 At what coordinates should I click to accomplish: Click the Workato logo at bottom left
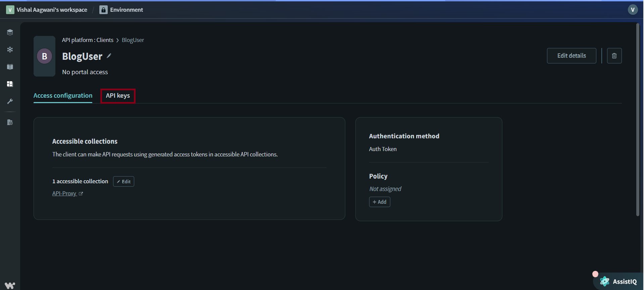click(x=10, y=285)
